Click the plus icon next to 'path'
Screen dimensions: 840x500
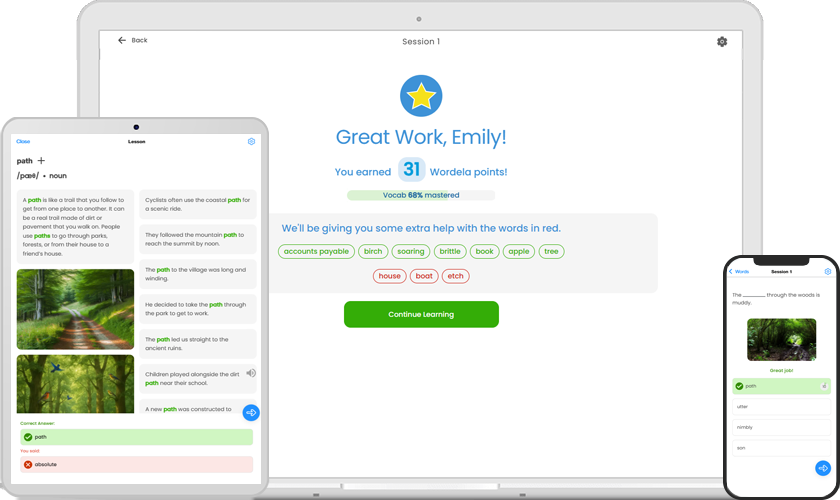tap(41, 160)
